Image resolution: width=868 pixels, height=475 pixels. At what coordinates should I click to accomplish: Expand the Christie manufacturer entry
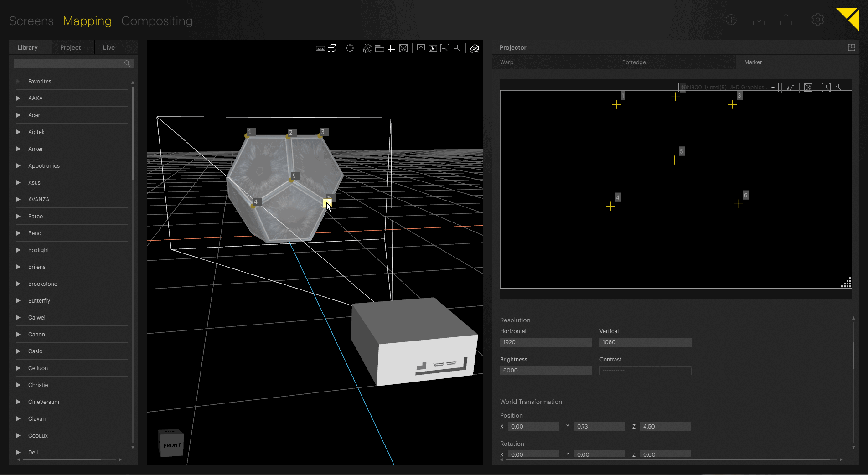click(x=18, y=385)
